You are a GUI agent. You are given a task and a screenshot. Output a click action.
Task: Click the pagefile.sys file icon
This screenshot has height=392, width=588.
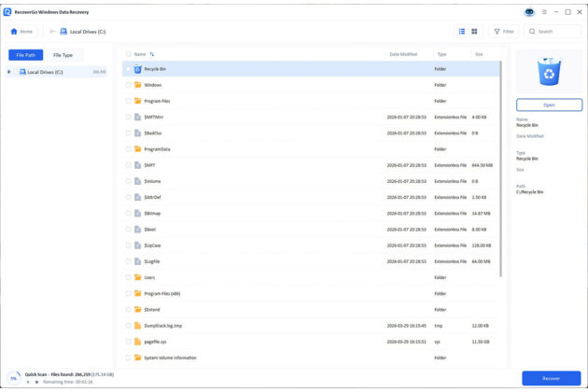point(137,342)
